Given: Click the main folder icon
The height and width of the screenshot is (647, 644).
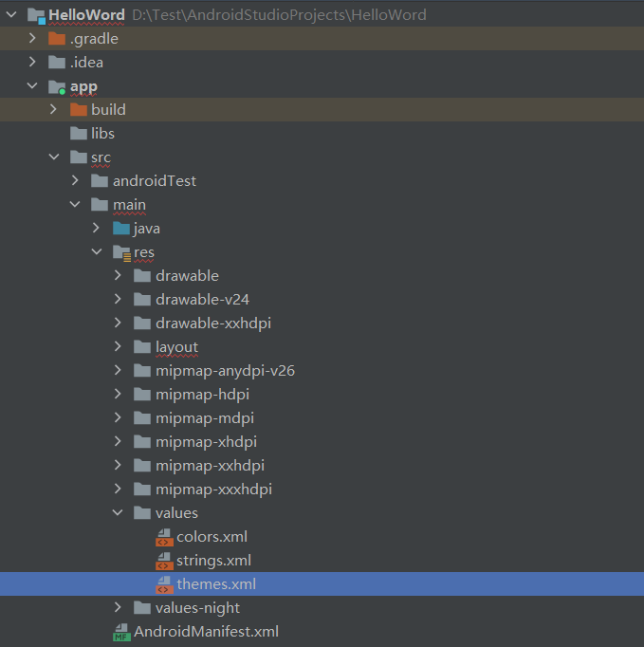Looking at the screenshot, I should tap(100, 204).
